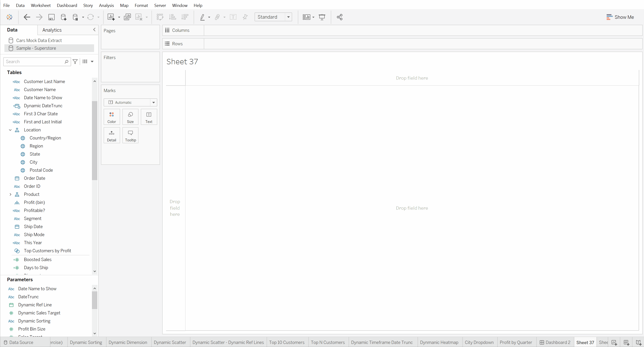This screenshot has height=347, width=644.
Task: Click into the Search fields box
Action: point(37,61)
